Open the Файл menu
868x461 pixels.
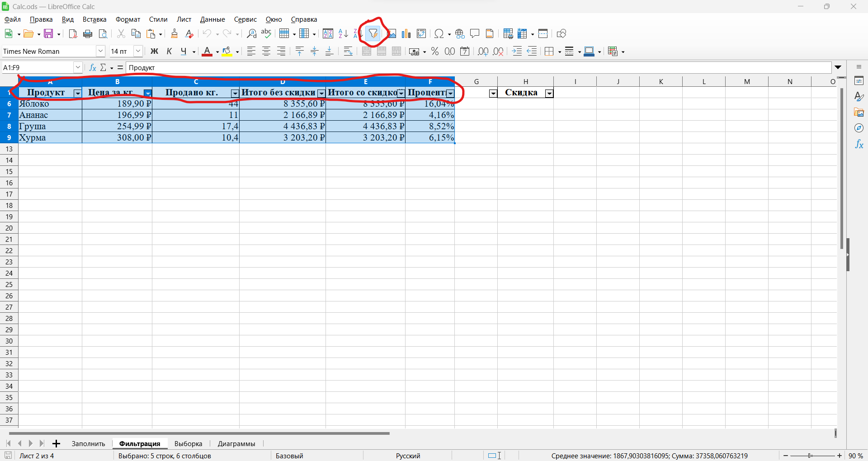point(13,19)
